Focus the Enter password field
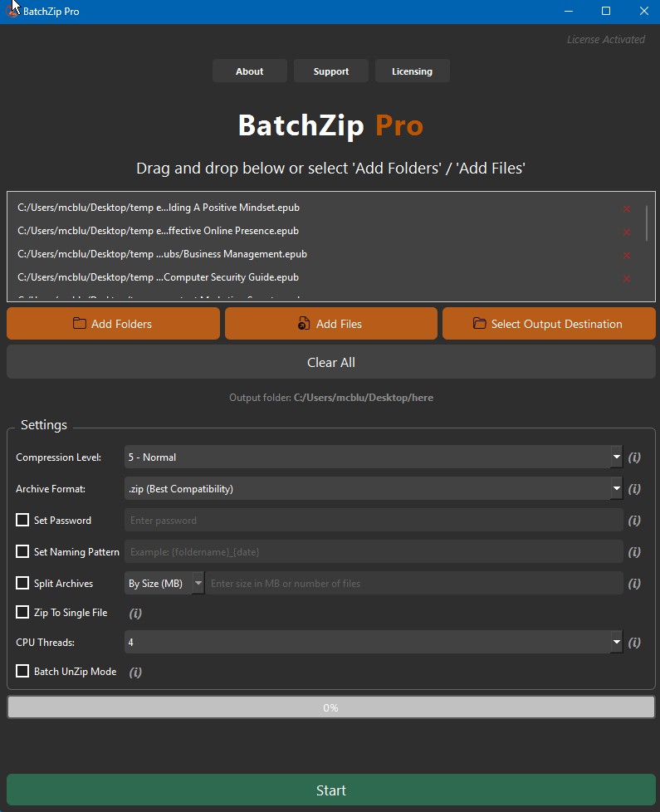 point(374,521)
